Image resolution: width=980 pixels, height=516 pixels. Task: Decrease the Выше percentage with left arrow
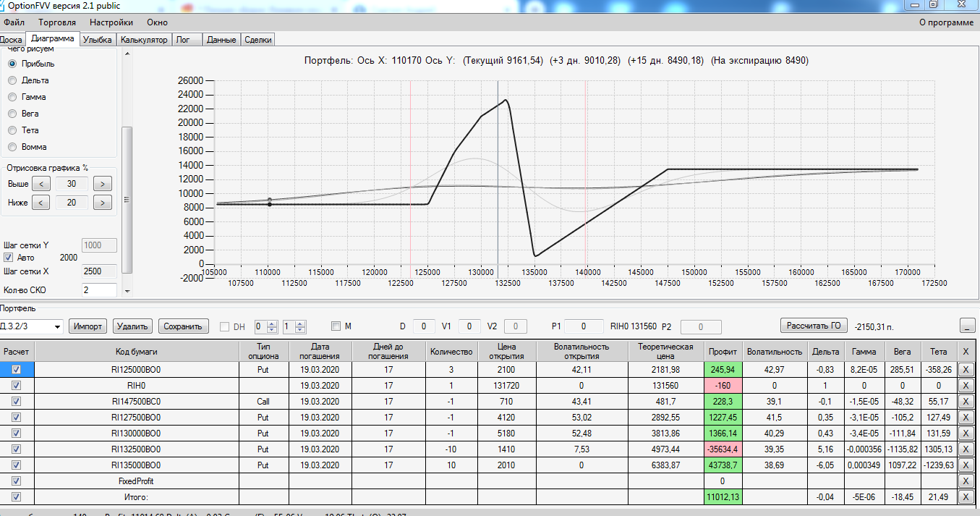41,184
